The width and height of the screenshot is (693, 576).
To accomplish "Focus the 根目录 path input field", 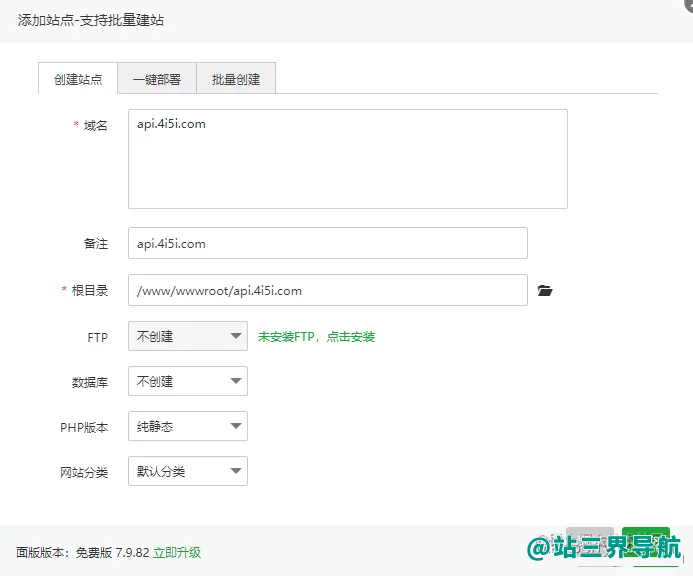I will coord(328,290).
